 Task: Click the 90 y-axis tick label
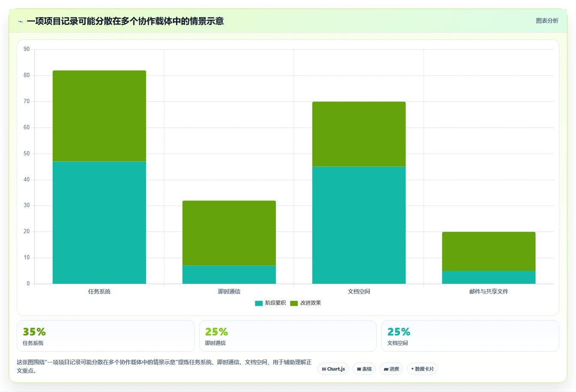tap(27, 49)
